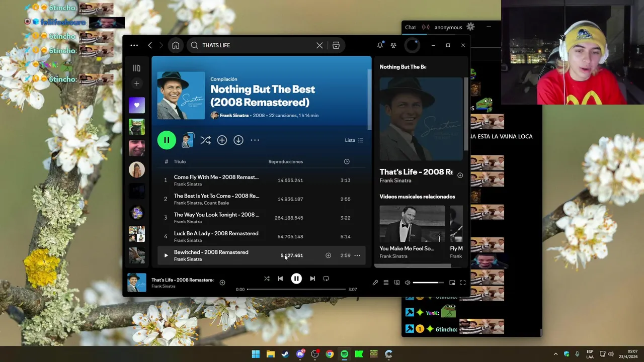Open Frank Sinatra artist link in album header
644x362 pixels.
pos(234,116)
